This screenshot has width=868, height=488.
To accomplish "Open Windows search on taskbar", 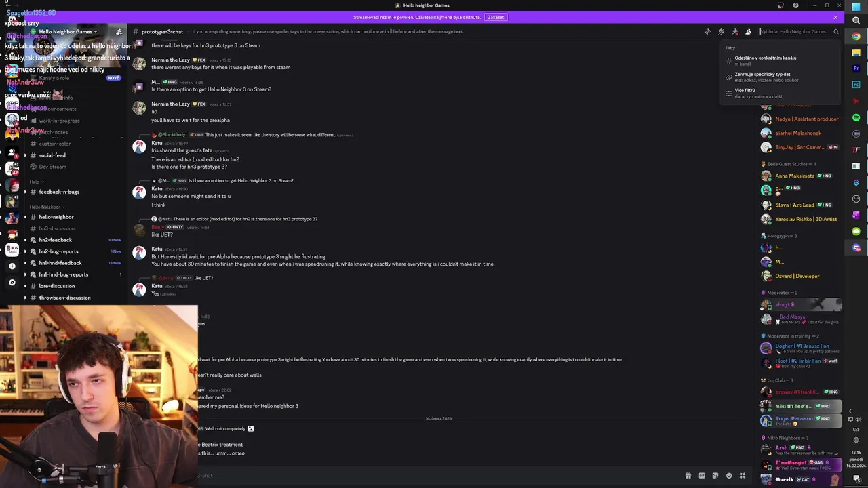I will click(x=856, y=20).
